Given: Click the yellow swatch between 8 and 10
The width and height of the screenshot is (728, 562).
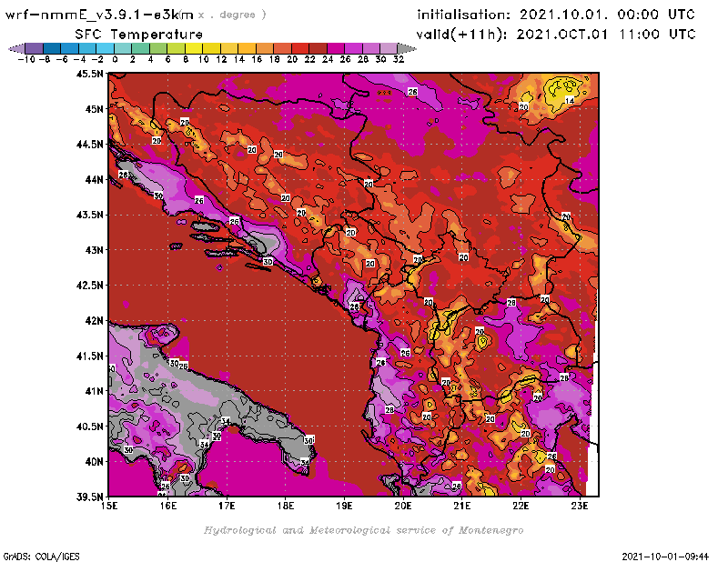Looking at the screenshot, I should 193,48.
